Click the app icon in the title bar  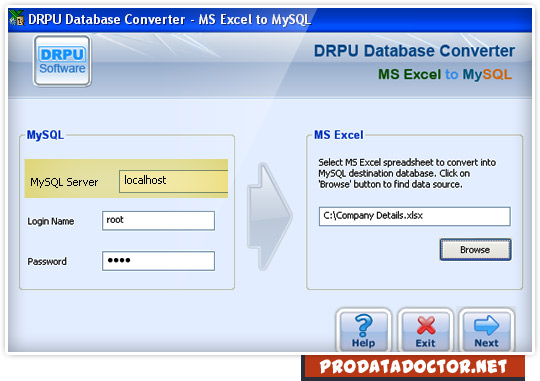[17, 18]
